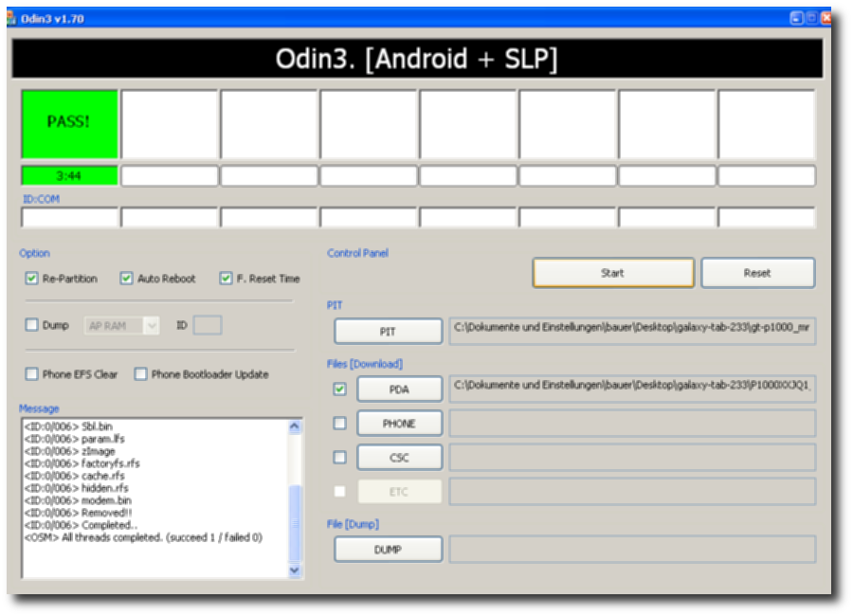Enable Phone EFS Clear checkbox
This screenshot has width=853, height=616.
coord(31,373)
